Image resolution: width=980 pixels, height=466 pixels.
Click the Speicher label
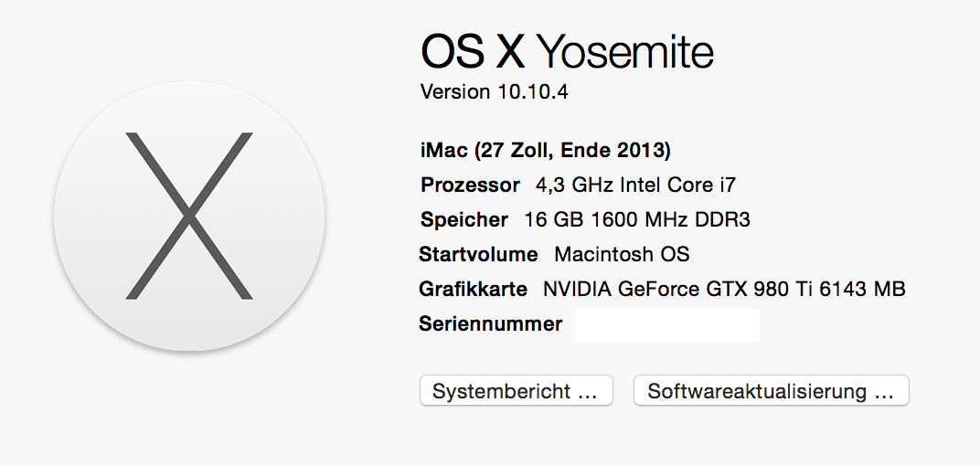coord(463,219)
